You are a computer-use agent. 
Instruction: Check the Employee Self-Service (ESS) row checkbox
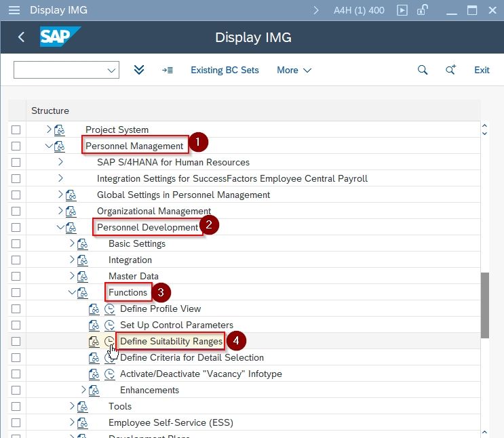click(x=16, y=423)
